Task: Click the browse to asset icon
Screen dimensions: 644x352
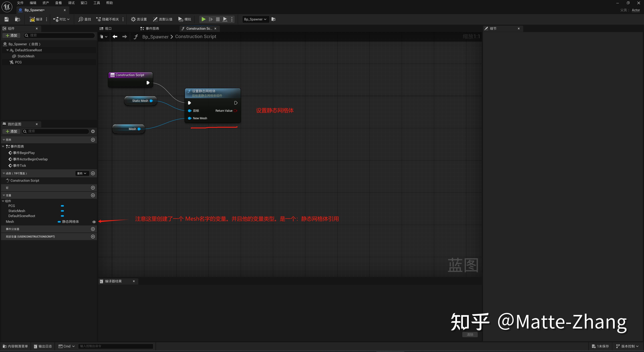Action: coord(17,19)
